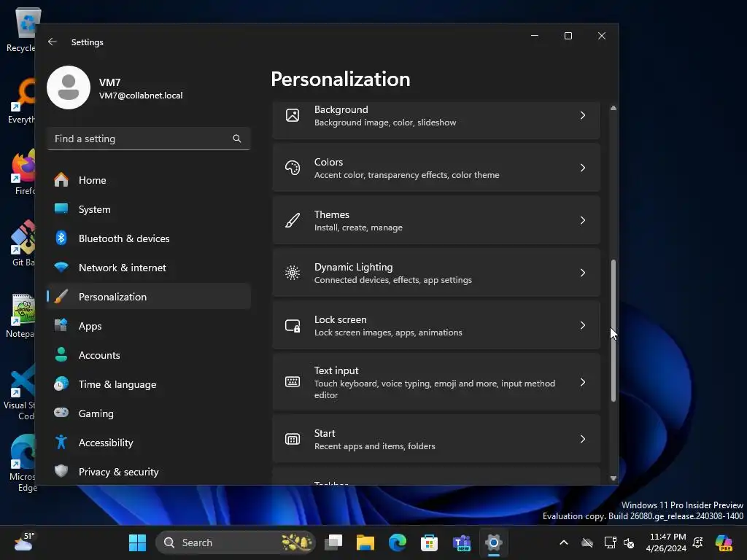Screen dimensions: 747x560
Task: Click the Background image icon
Action: point(293,115)
